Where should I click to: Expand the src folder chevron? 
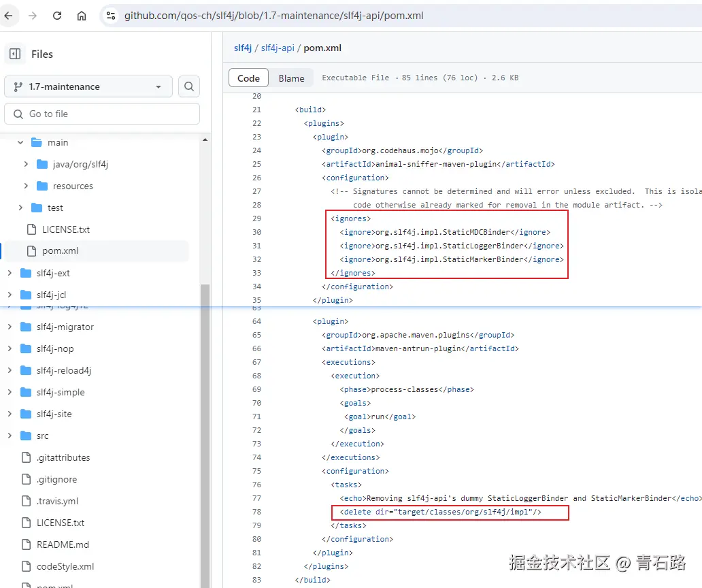10,436
